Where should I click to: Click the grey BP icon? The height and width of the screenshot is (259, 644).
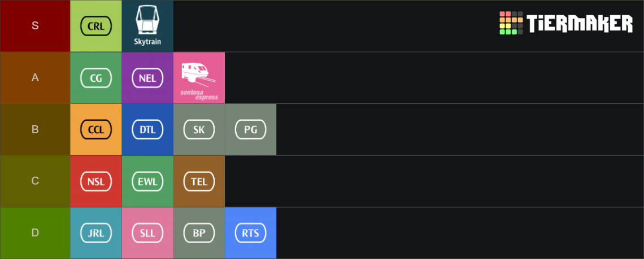click(199, 233)
